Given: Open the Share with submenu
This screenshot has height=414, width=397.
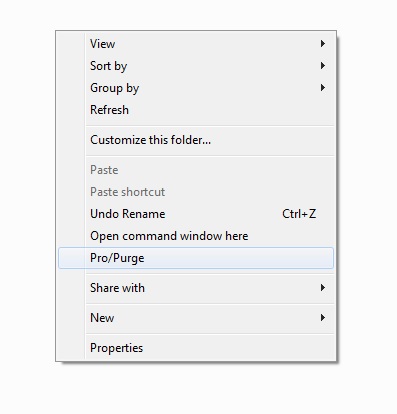Looking at the screenshot, I should click(x=196, y=288).
